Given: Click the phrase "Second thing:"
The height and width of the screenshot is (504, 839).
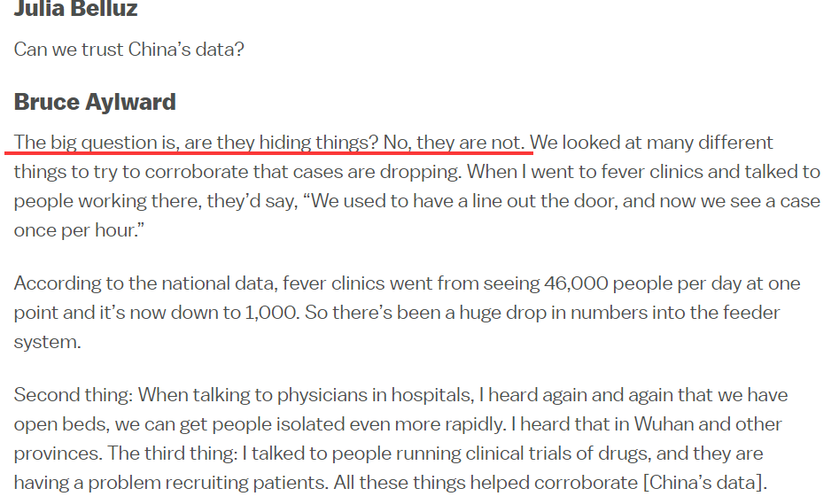Looking at the screenshot, I should point(73,394).
